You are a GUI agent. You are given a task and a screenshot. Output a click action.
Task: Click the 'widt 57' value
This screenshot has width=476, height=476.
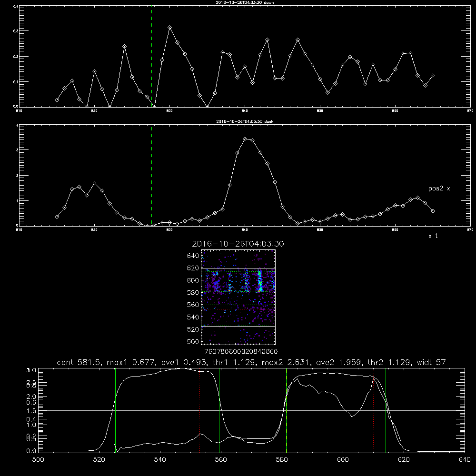[x=431, y=362]
